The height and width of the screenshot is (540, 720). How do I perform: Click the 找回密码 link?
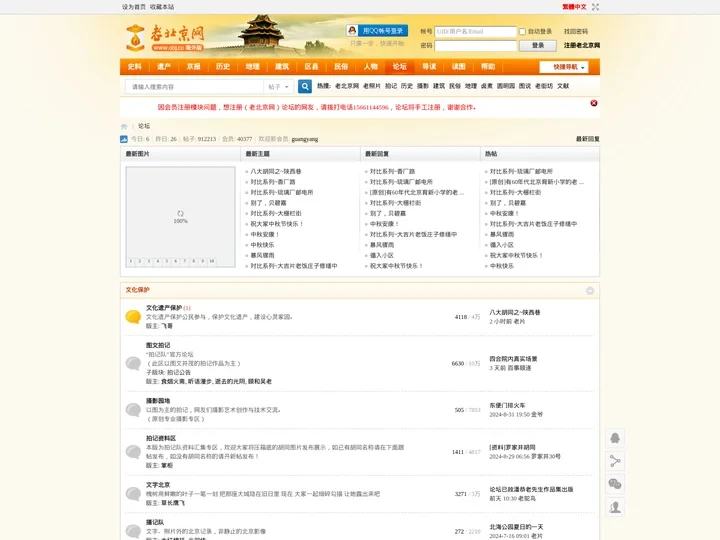tap(576, 32)
